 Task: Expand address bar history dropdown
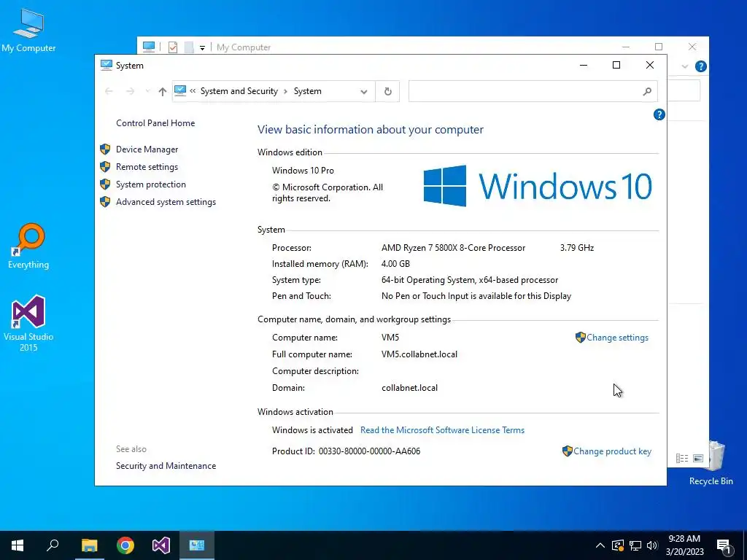click(364, 91)
